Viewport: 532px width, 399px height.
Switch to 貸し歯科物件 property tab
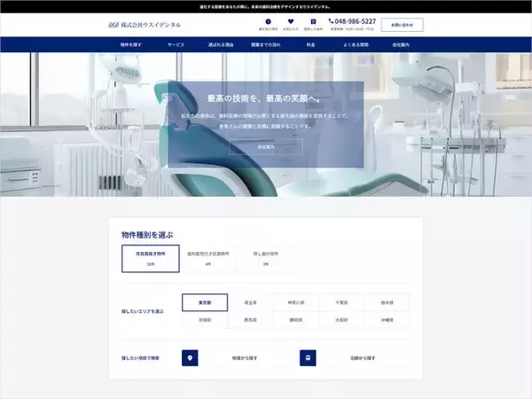point(266,257)
